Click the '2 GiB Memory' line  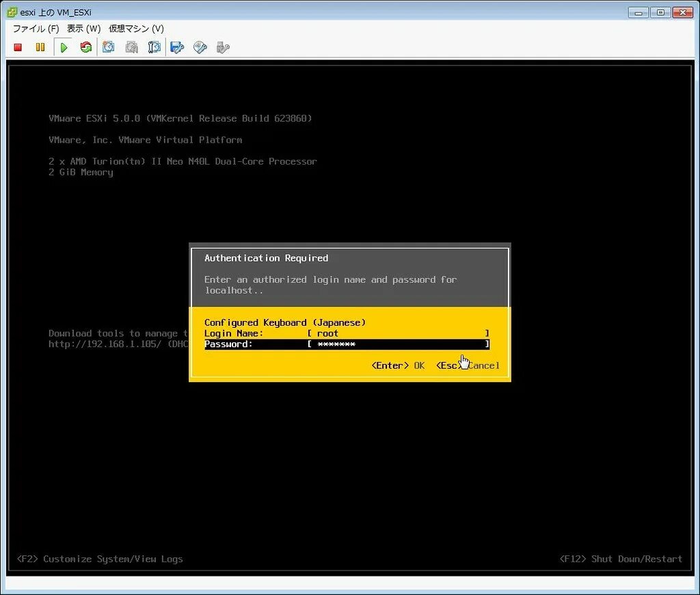[x=81, y=173]
